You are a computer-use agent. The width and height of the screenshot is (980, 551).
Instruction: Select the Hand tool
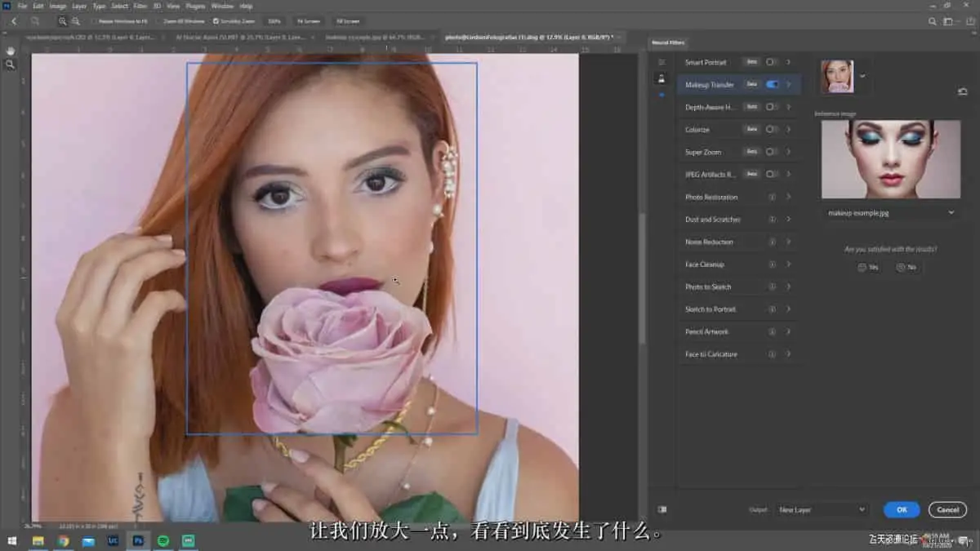(x=11, y=51)
